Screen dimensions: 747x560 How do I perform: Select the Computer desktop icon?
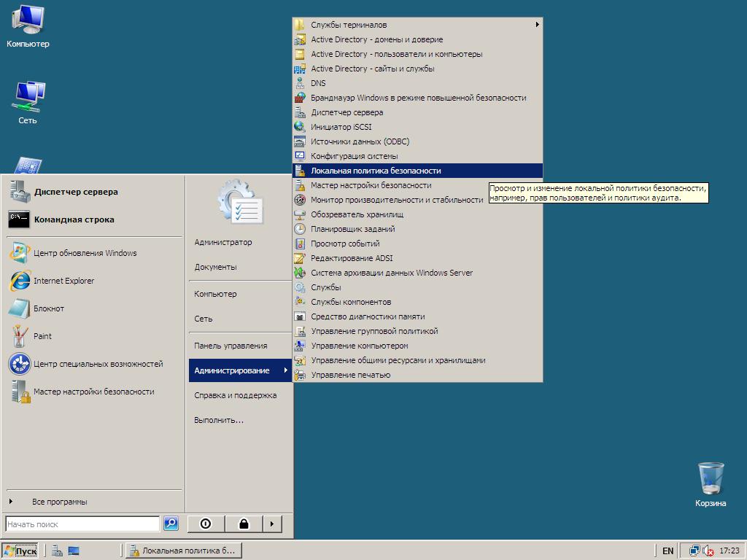tap(28, 20)
